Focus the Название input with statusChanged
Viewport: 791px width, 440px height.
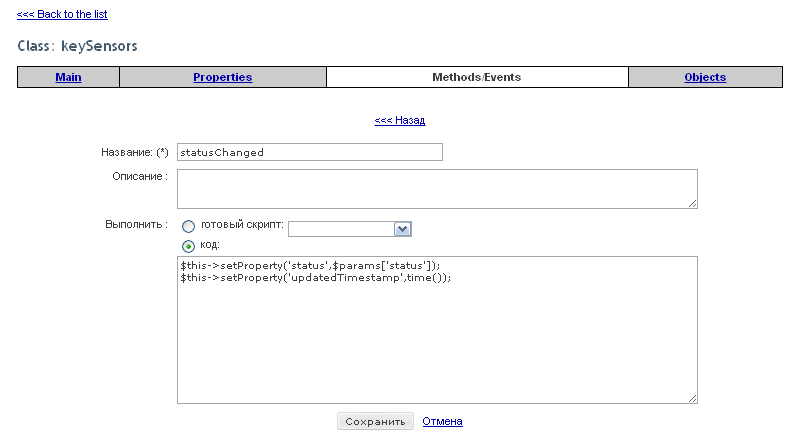310,152
